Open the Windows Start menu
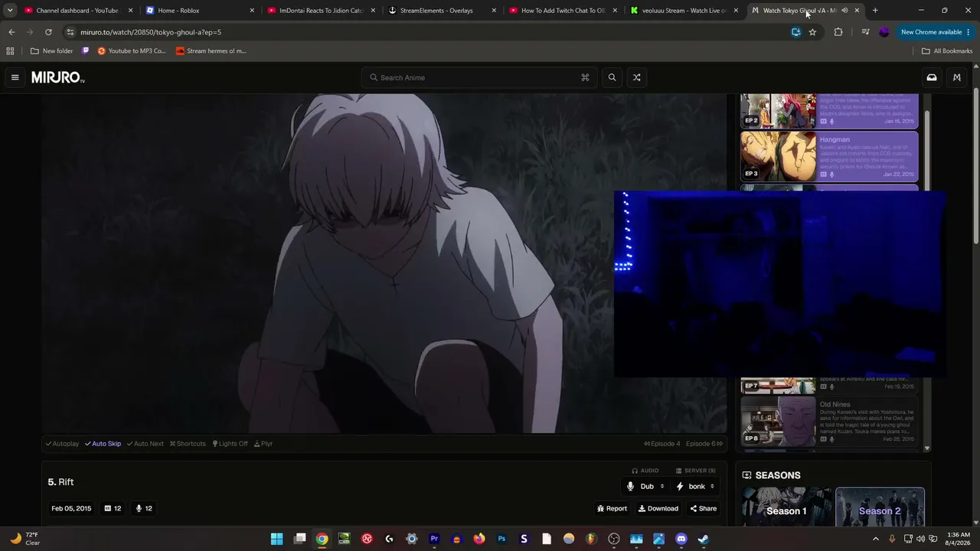 click(276, 539)
